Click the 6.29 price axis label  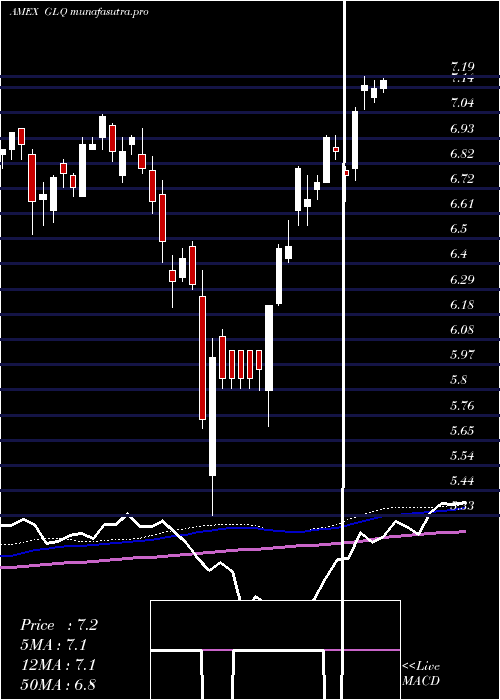click(462, 280)
